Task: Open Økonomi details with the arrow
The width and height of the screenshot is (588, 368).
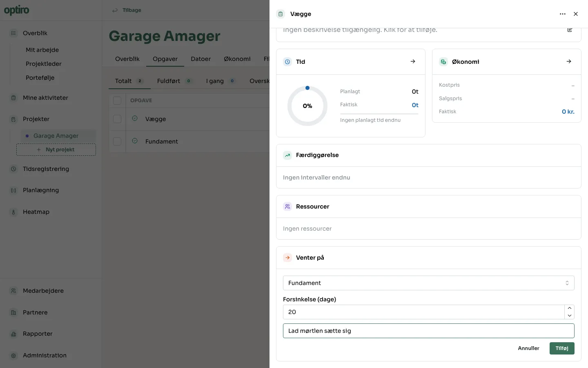Action: point(569,61)
